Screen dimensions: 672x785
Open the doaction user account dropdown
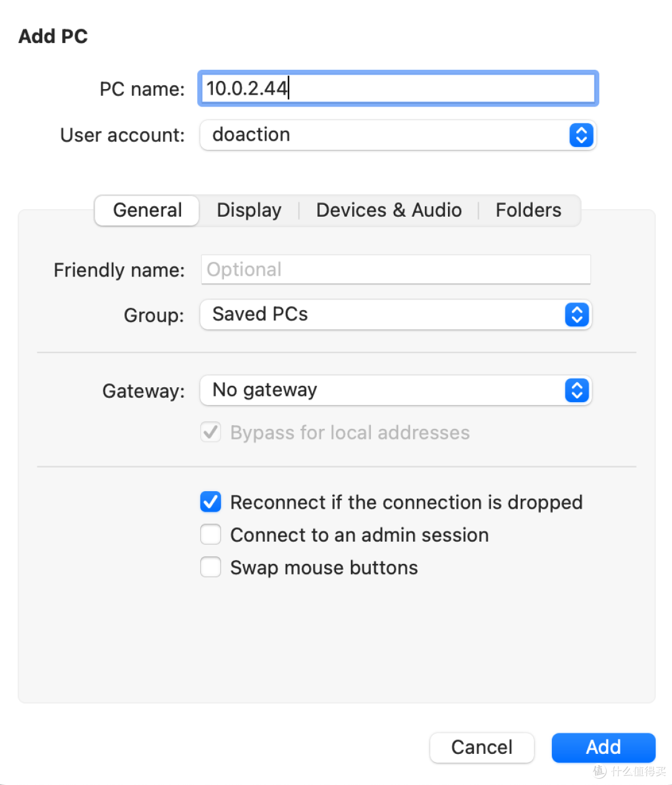click(398, 135)
